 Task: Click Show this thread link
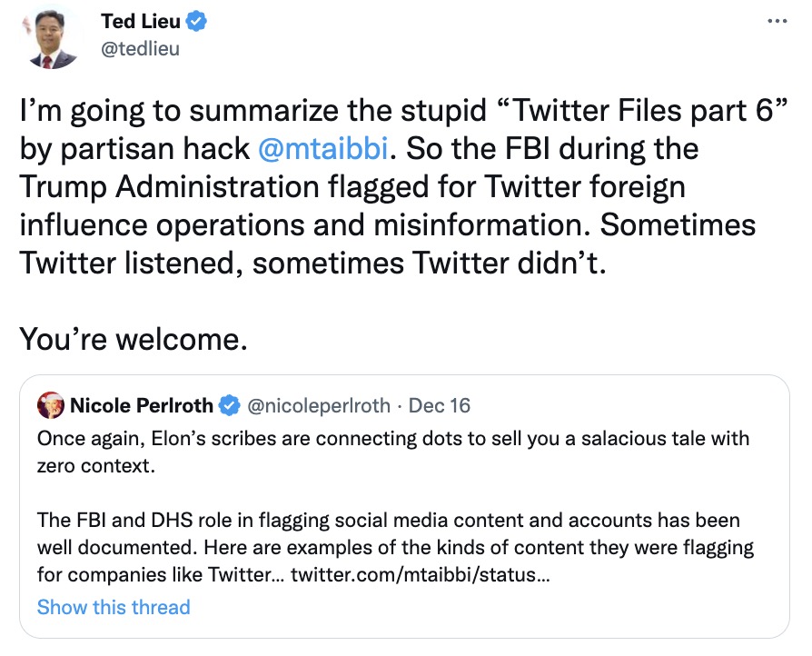[114, 607]
